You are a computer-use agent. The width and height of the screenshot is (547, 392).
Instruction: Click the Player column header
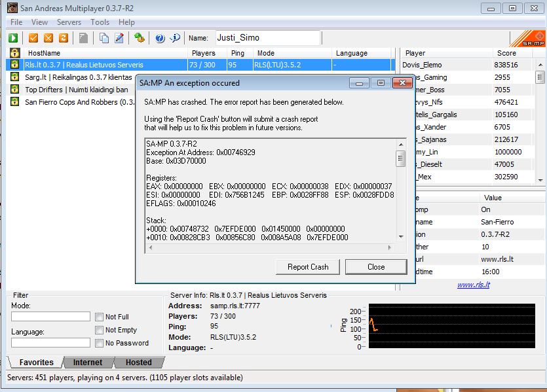[x=447, y=53]
